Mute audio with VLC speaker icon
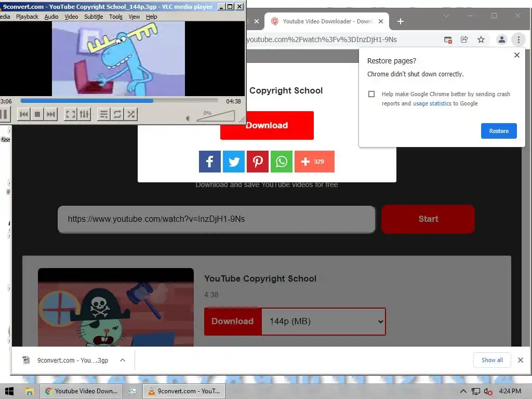The width and height of the screenshot is (532, 399). coord(188,118)
